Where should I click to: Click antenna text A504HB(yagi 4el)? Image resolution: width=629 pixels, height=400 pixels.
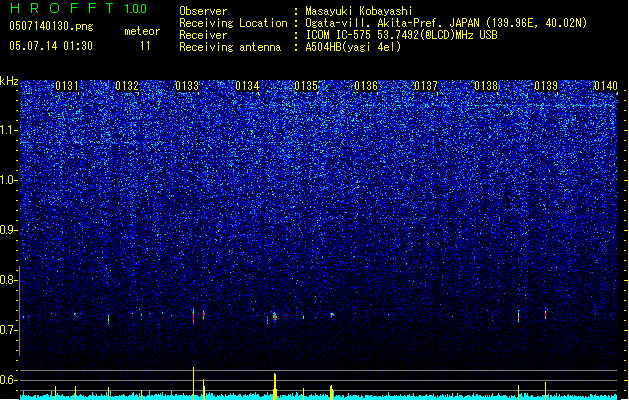(x=353, y=47)
